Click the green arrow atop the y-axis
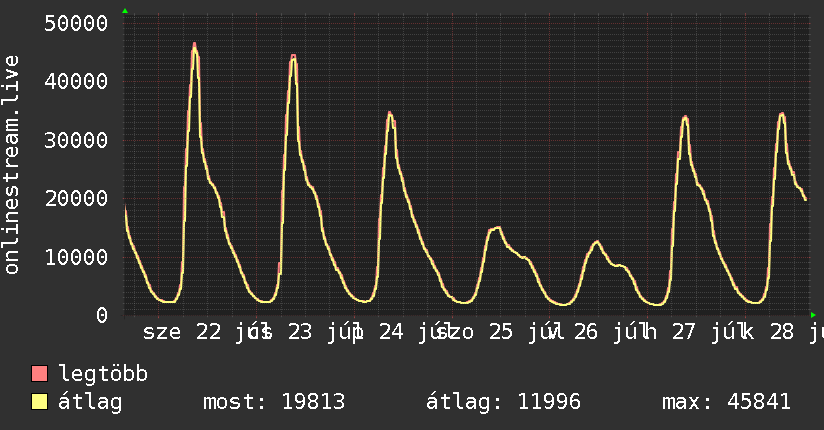 click(x=125, y=11)
